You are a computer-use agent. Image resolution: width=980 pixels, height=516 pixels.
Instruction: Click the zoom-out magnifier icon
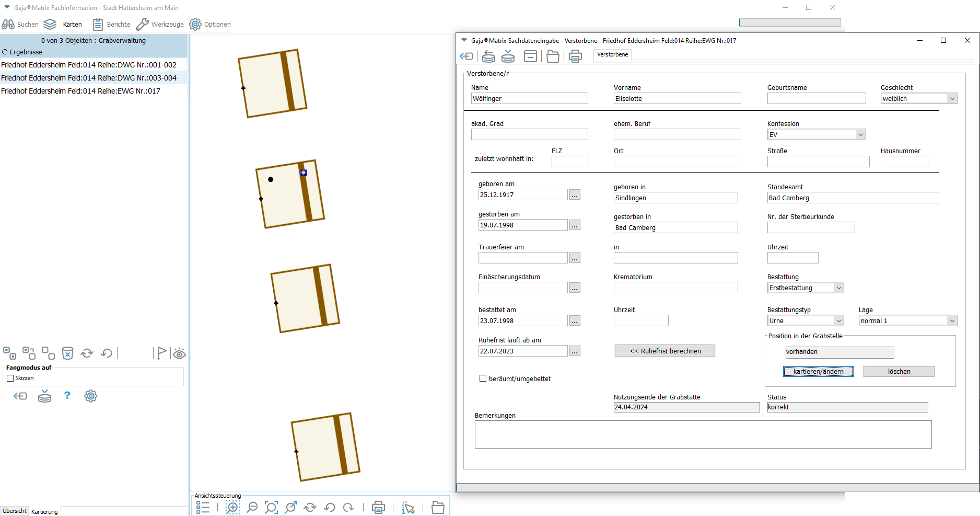click(252, 507)
